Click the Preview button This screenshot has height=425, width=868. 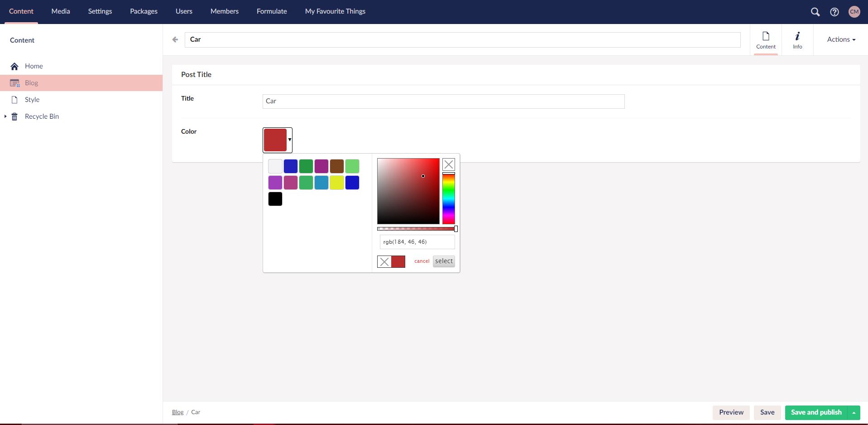point(731,412)
